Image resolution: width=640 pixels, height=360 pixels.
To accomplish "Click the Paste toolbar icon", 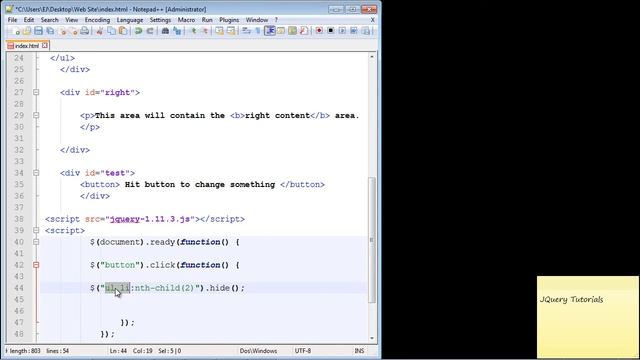I will (122, 31).
